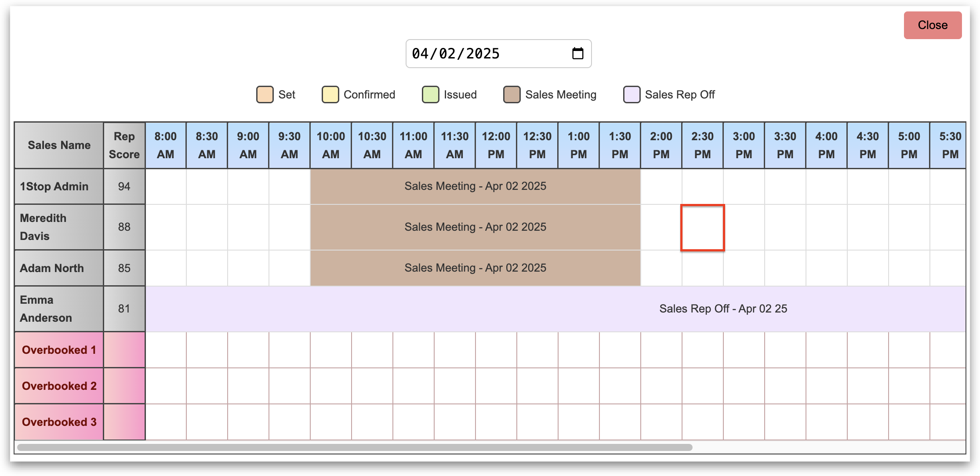Click the Issued legend color swatch
This screenshot has width=980, height=476.
click(430, 94)
